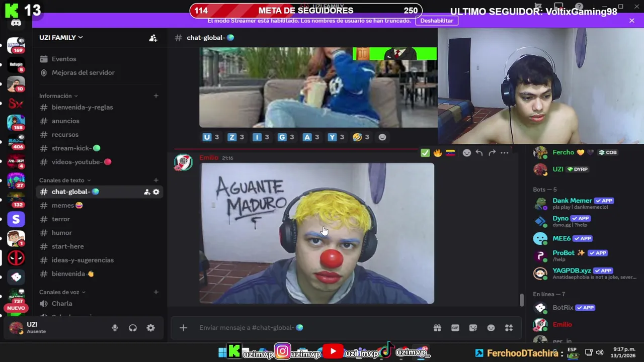Open chat-global channel settings gear
The height and width of the screenshot is (362, 644).
point(156,192)
